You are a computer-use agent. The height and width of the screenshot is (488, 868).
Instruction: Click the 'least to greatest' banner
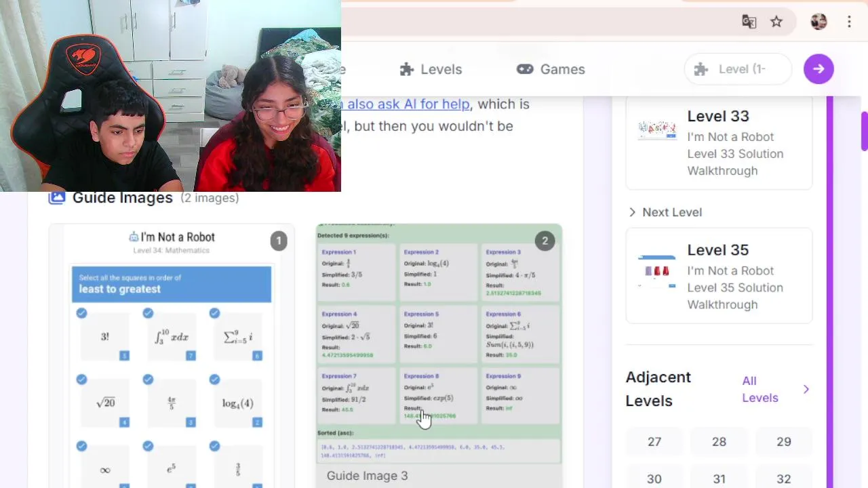tap(172, 284)
